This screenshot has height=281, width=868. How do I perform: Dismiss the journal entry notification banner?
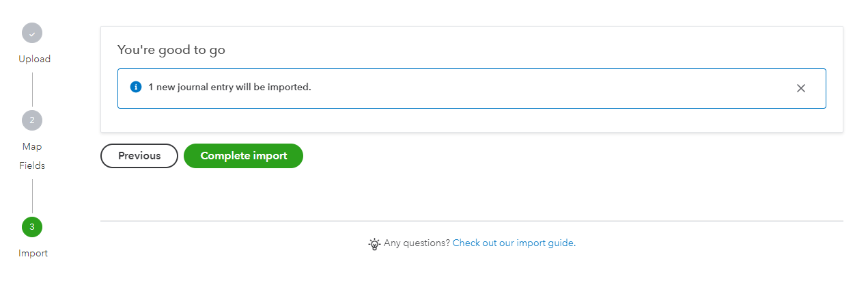pyautogui.click(x=801, y=88)
